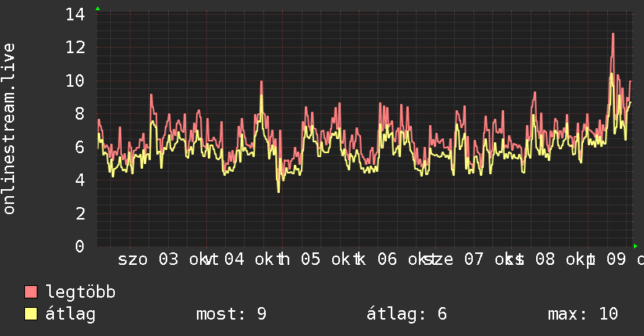Click the y-axis label 14
The image size is (644, 336).
[x=76, y=14]
